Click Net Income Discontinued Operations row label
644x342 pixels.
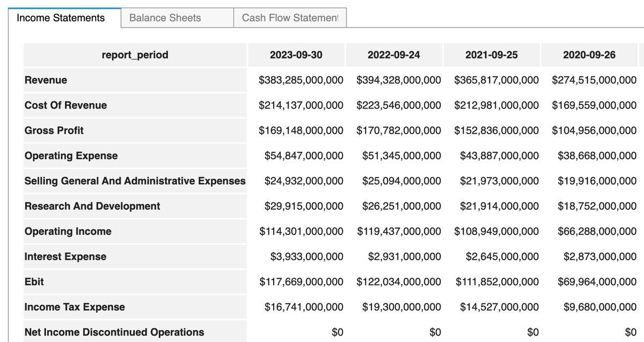(114, 332)
